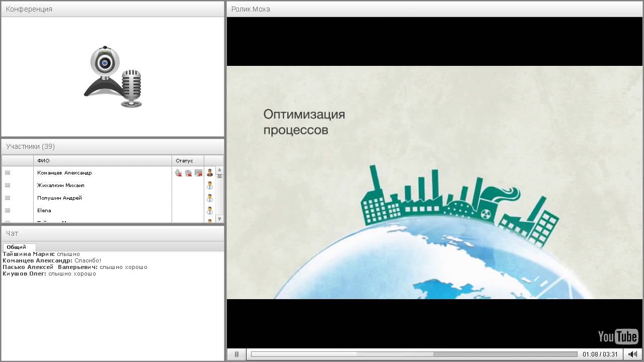The image size is (644, 362).
Task: Click user avatar icon for Жихалкин Михаил
Action: 210,185
